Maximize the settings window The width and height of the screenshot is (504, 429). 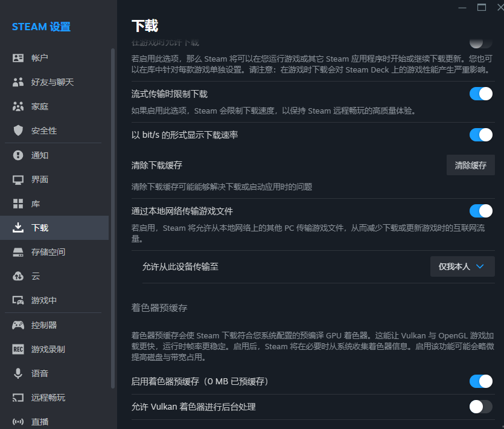[482, 7]
